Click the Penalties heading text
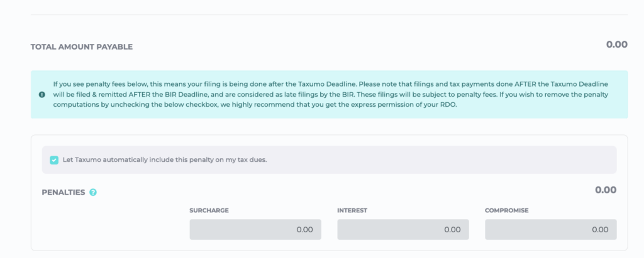Screen dimensions: 644x258 [x=63, y=192]
